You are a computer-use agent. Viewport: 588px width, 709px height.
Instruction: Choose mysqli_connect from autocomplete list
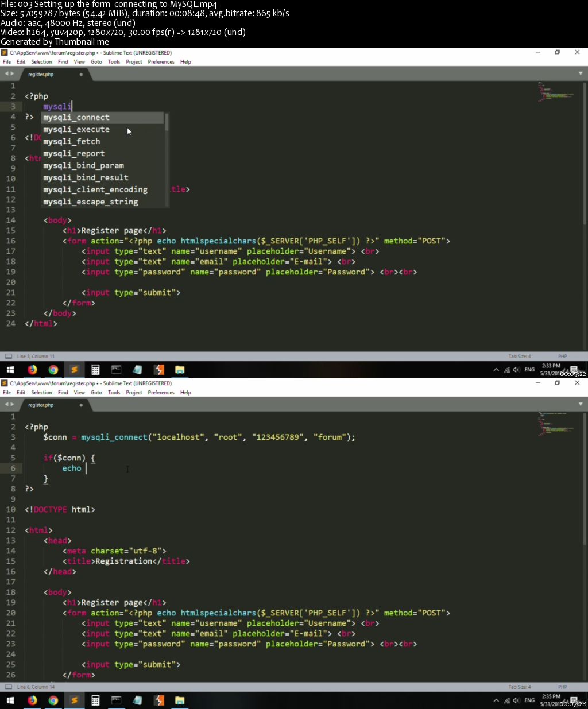tap(103, 118)
